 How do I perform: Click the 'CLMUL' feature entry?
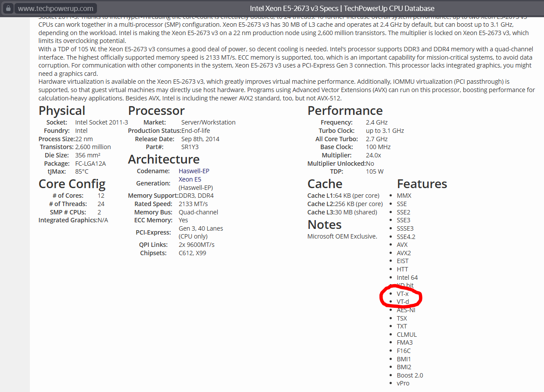click(x=407, y=335)
